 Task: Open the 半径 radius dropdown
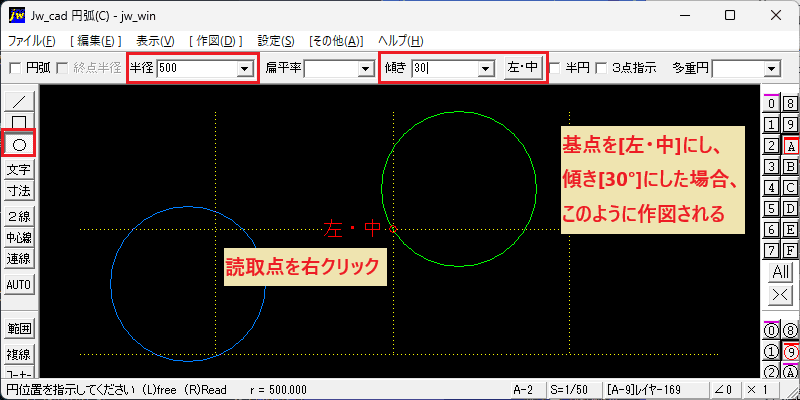tap(245, 68)
